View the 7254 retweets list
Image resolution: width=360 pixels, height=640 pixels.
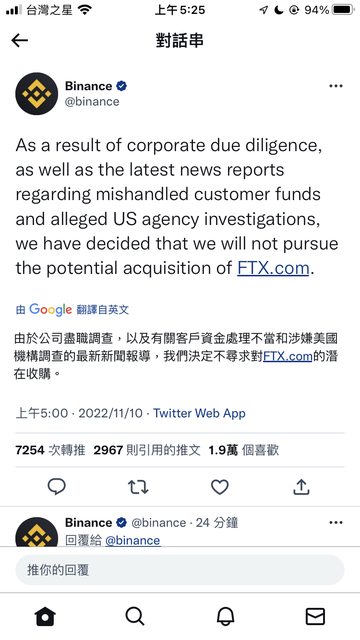pyautogui.click(x=50, y=450)
